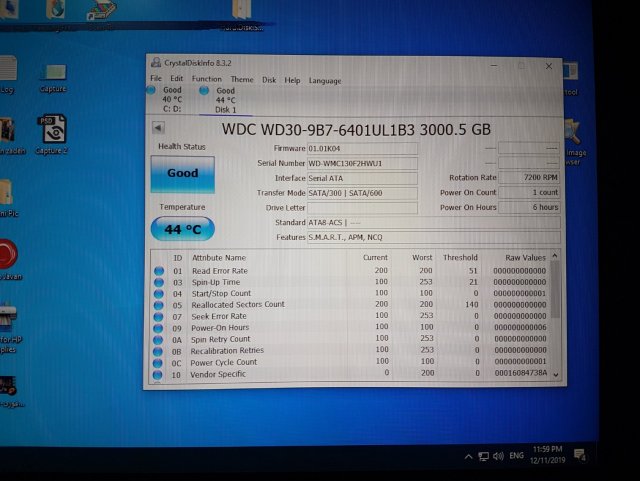640x481 pixels.
Task: Click the previous disk arrow button
Action: (157, 128)
